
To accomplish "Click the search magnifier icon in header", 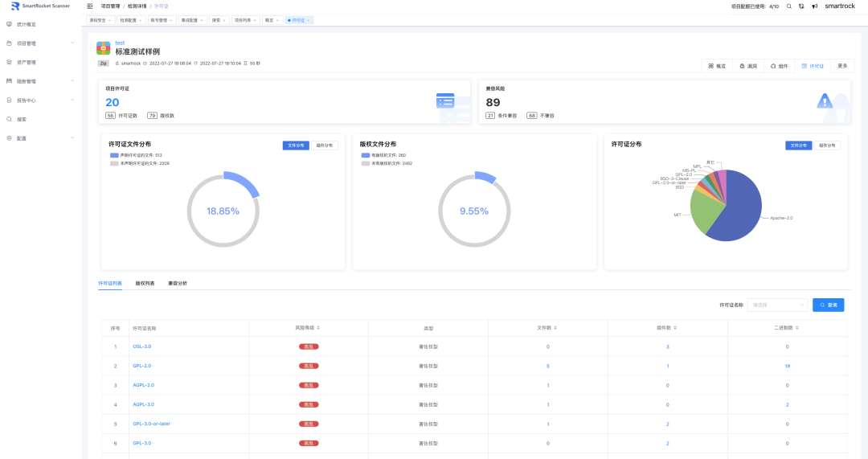I will click(789, 6).
